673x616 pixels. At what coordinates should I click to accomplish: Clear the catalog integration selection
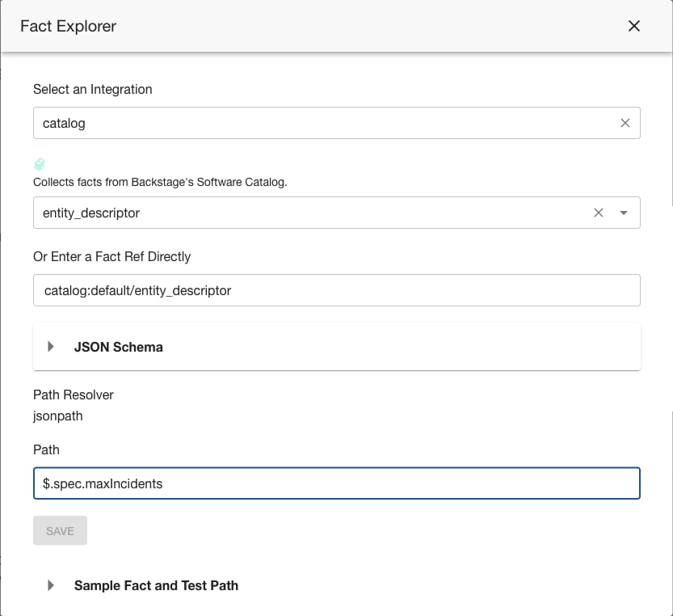point(625,123)
